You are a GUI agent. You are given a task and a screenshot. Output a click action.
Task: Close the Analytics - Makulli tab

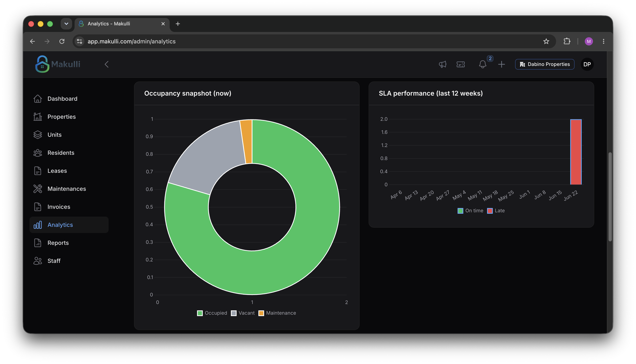(x=163, y=24)
